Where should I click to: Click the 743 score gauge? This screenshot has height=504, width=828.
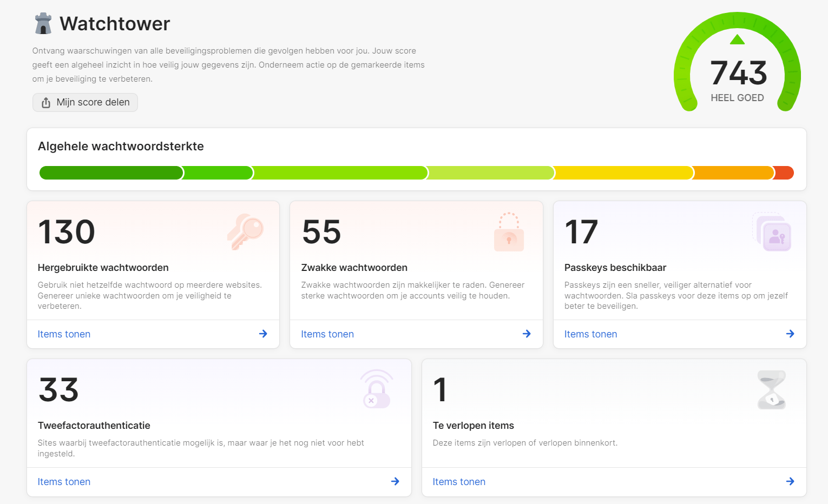(x=737, y=62)
